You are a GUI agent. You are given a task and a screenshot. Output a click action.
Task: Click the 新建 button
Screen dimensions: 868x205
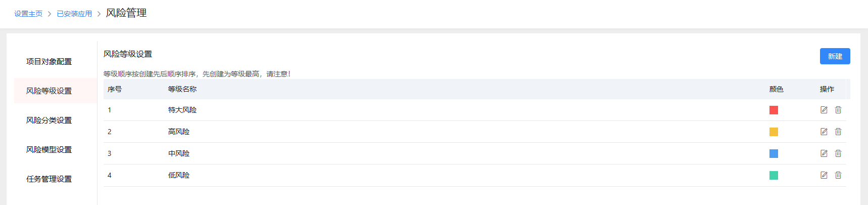(x=835, y=56)
